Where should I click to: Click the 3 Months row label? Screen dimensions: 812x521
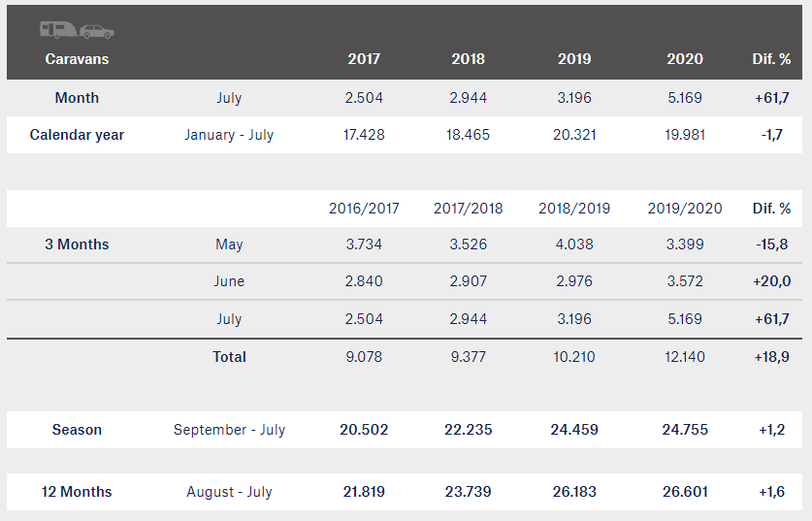coord(77,244)
